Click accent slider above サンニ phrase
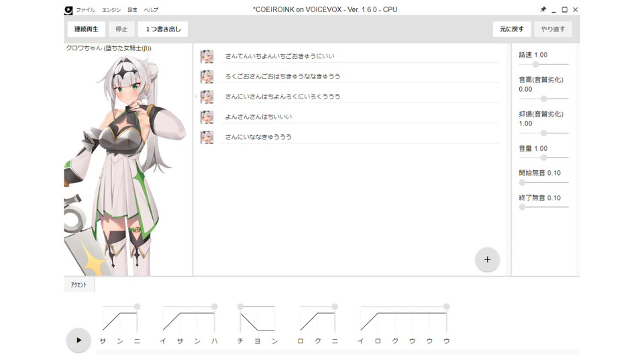This screenshot has width=644, height=362. (x=120, y=306)
